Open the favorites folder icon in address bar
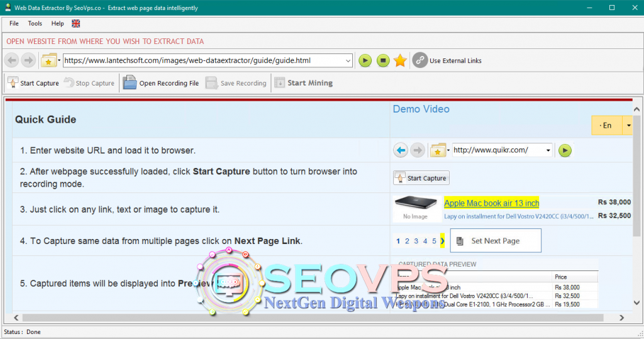644x339 pixels. point(48,60)
